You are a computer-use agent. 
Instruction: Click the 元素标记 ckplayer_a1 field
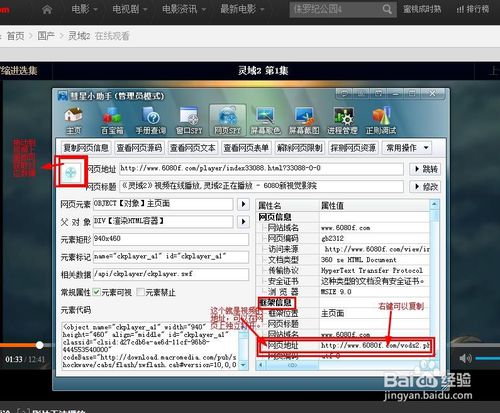171,257
